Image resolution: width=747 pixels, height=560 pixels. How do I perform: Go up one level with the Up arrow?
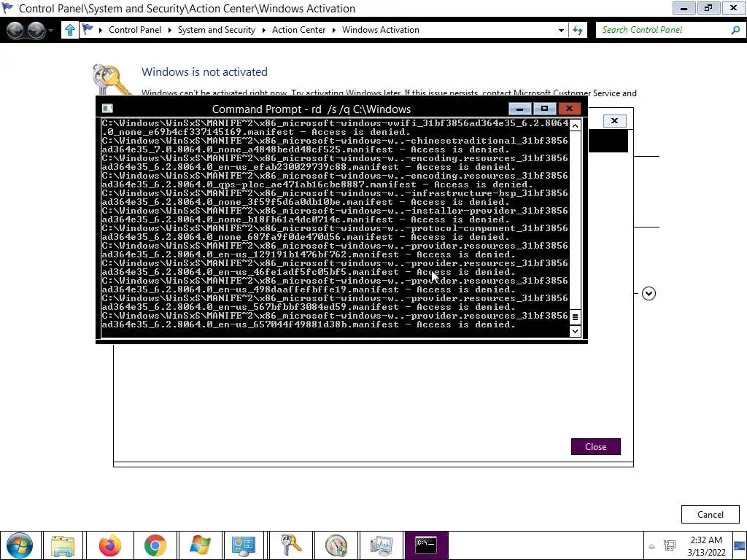point(70,30)
